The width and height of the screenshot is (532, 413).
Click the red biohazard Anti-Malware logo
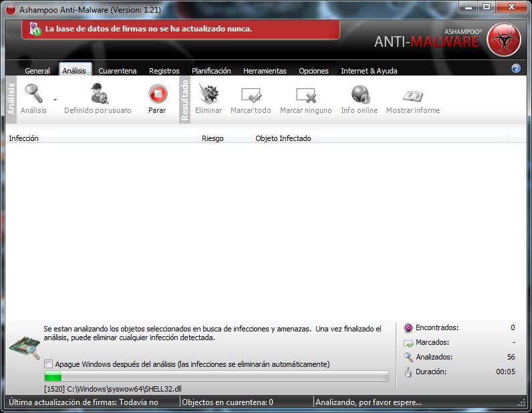(x=503, y=39)
